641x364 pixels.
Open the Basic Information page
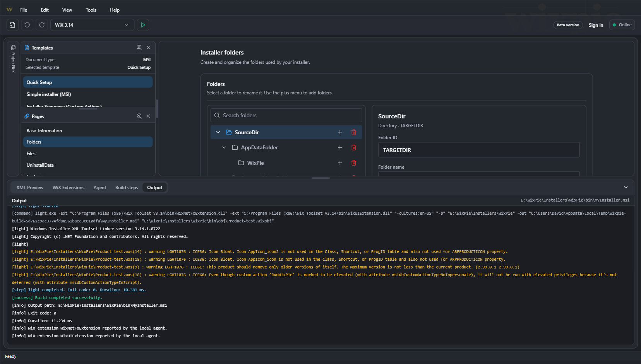tap(88, 131)
